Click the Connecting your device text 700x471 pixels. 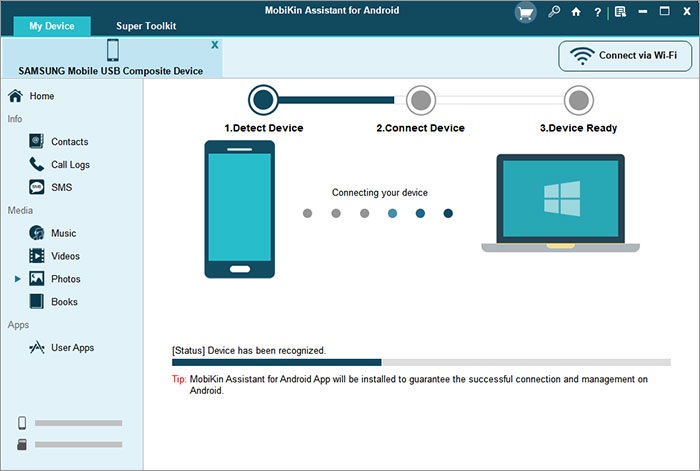379,192
